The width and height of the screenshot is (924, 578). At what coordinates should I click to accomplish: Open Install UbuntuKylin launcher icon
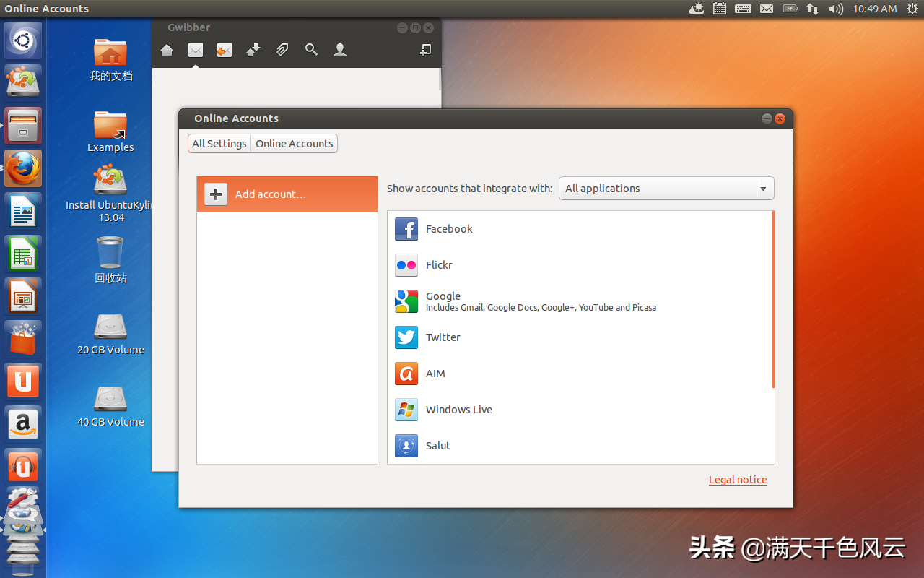pyautogui.click(x=23, y=82)
